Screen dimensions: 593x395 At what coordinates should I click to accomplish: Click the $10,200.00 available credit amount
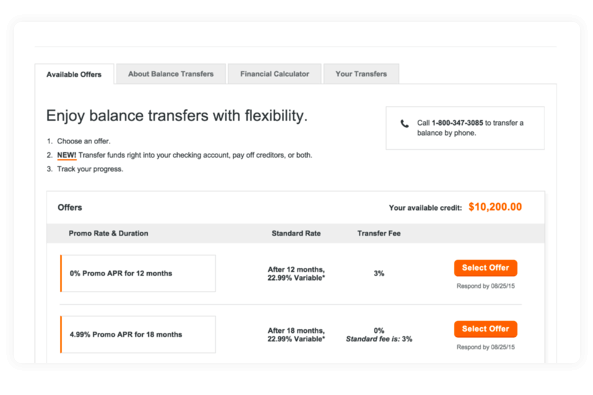tap(495, 207)
